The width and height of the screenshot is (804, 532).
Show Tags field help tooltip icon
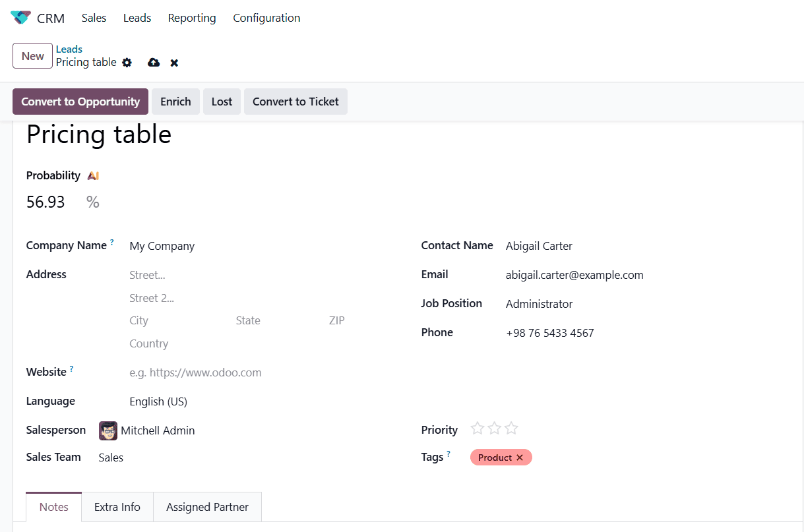(448, 454)
